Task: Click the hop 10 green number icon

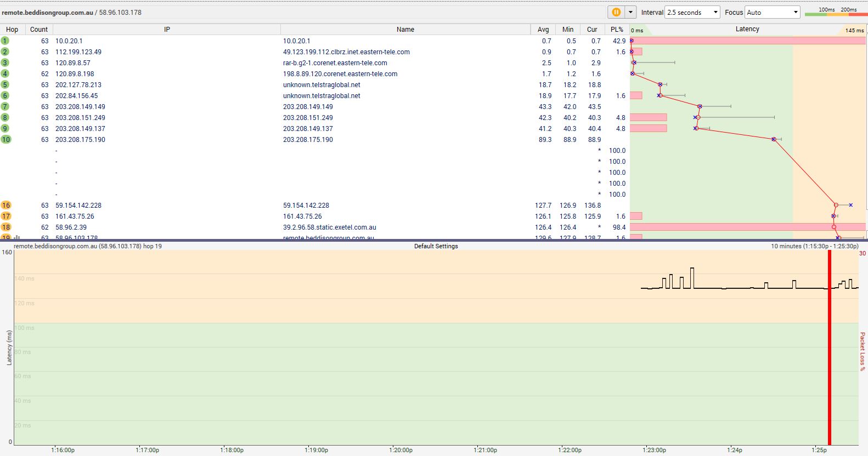Action: coord(5,139)
